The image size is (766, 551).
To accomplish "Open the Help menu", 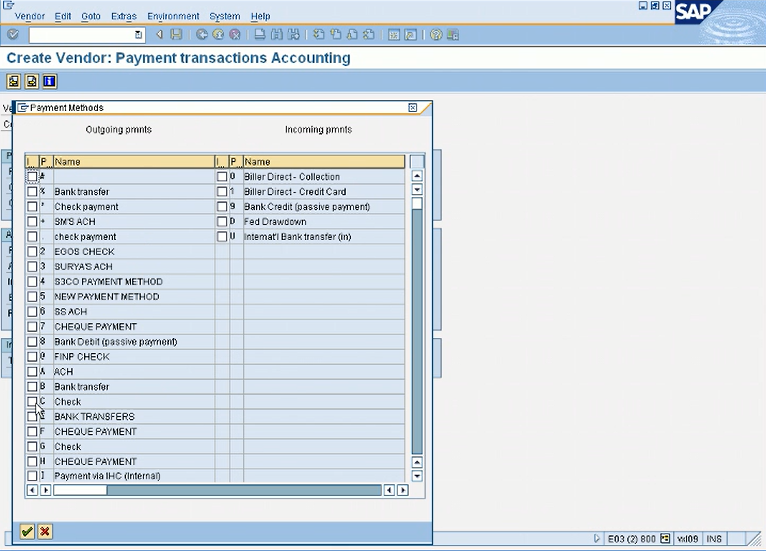I will (x=260, y=16).
